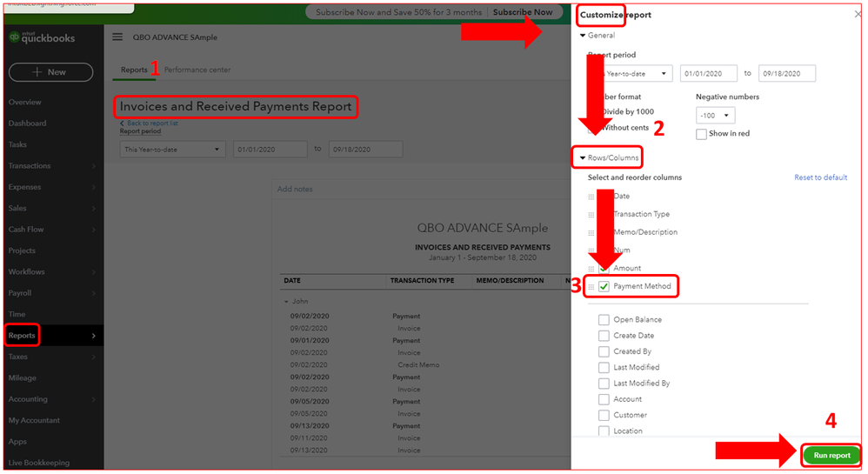This screenshot has height=474, width=868.
Task: Open Projects in the sidebar
Action: (x=22, y=250)
